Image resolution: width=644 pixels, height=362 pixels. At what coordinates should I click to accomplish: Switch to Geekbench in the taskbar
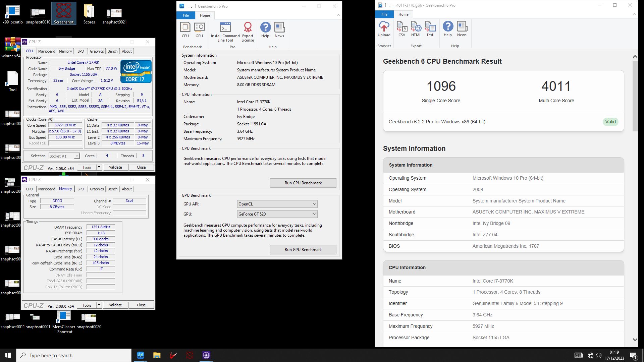tap(140, 355)
